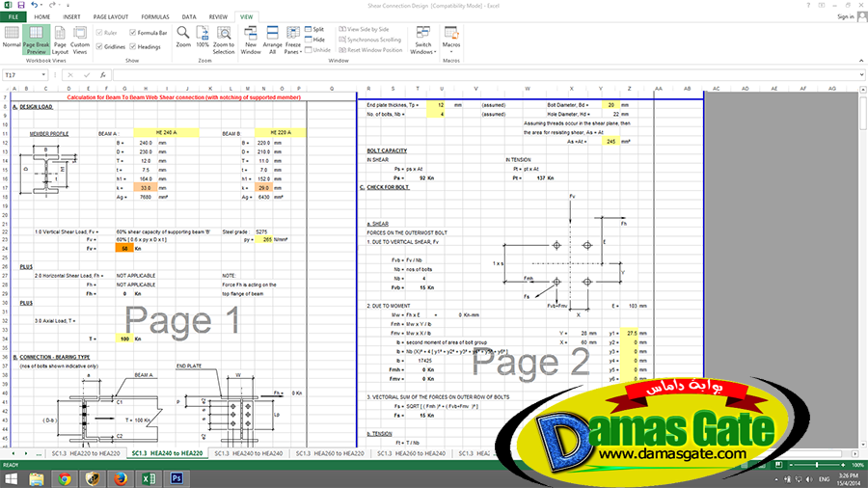Click the vertical scrollbar up arrow
The image size is (868, 488).
coord(863,89)
